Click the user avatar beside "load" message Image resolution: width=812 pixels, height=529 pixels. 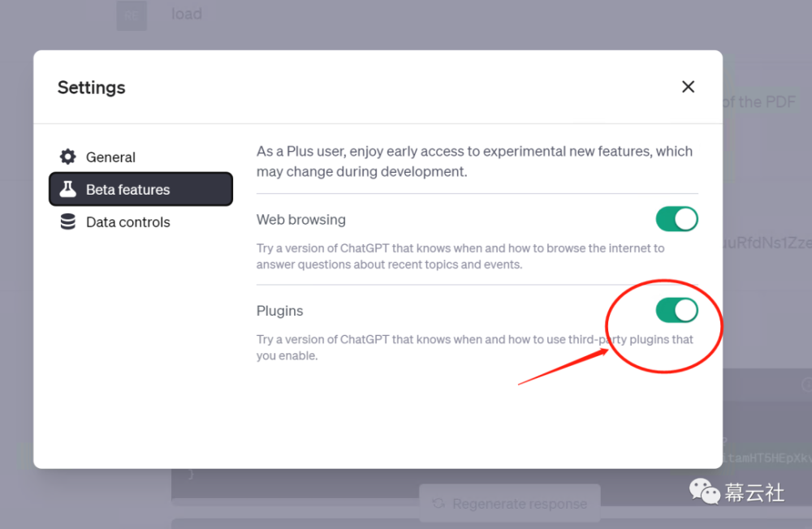tap(132, 15)
